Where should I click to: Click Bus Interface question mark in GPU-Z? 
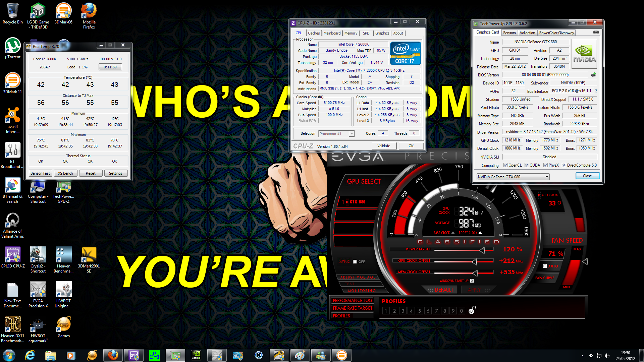[x=596, y=91]
